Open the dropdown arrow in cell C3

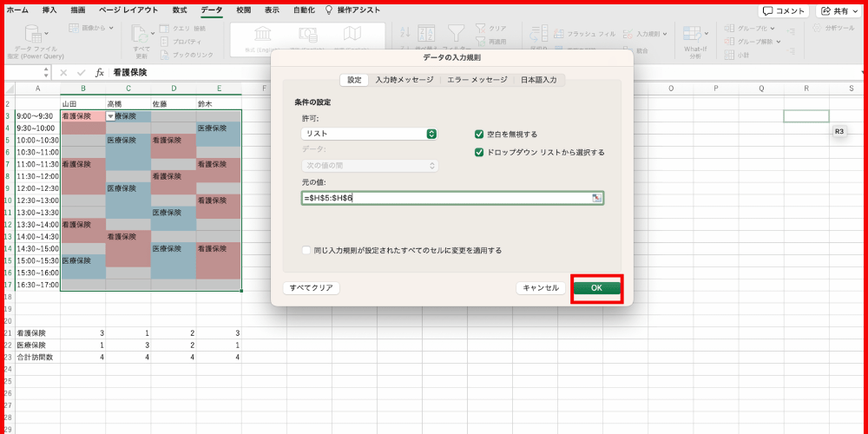click(x=110, y=115)
